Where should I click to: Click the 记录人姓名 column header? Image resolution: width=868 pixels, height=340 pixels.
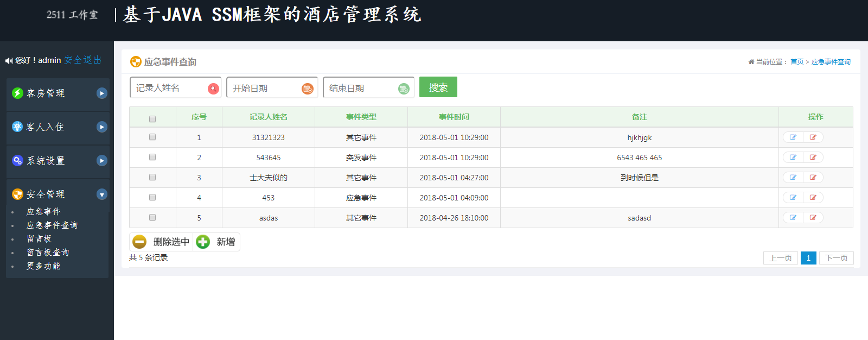pos(269,117)
